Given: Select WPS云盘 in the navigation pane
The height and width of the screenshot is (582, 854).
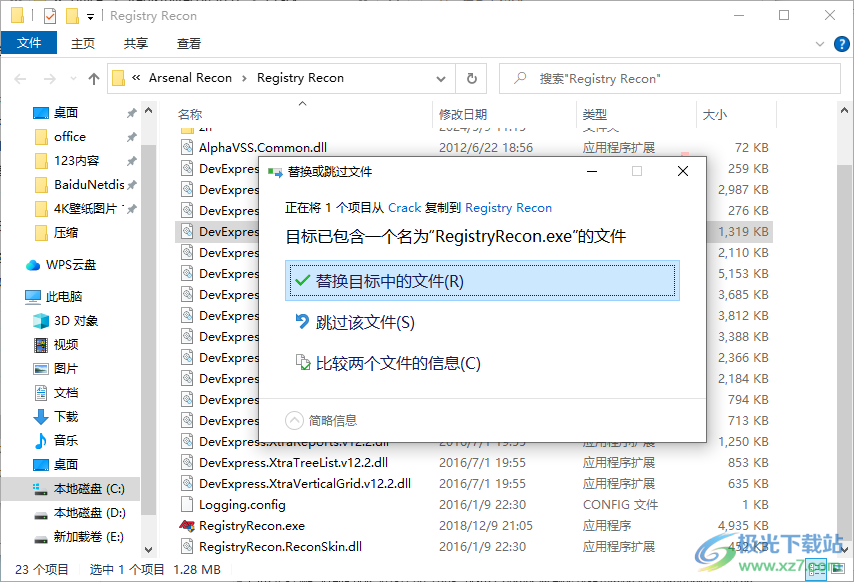Looking at the screenshot, I should click(x=70, y=264).
